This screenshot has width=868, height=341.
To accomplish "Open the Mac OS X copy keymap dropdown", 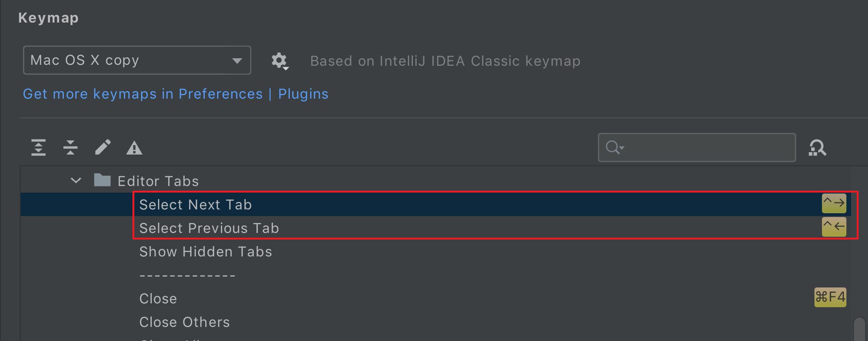I will click(137, 60).
